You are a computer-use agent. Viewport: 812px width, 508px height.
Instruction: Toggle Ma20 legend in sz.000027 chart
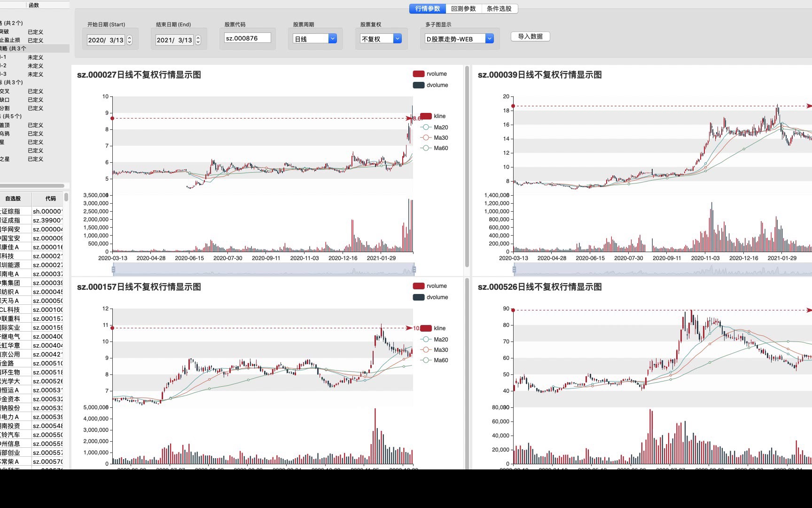[434, 127]
